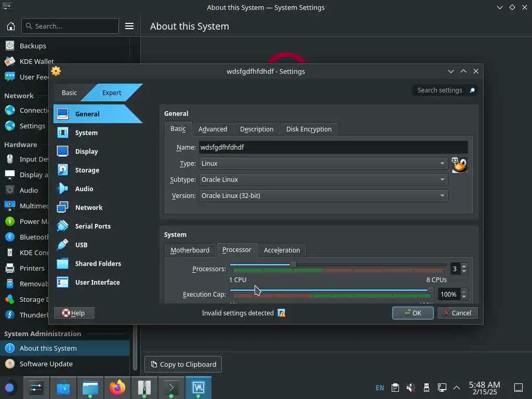Open Software Update in System Settings sidebar

64,364
